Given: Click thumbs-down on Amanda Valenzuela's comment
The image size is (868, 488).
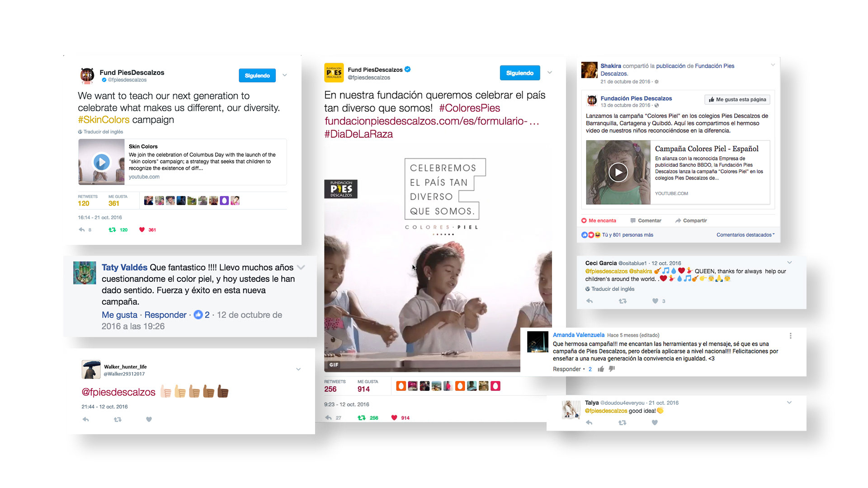Looking at the screenshot, I should tap(612, 369).
